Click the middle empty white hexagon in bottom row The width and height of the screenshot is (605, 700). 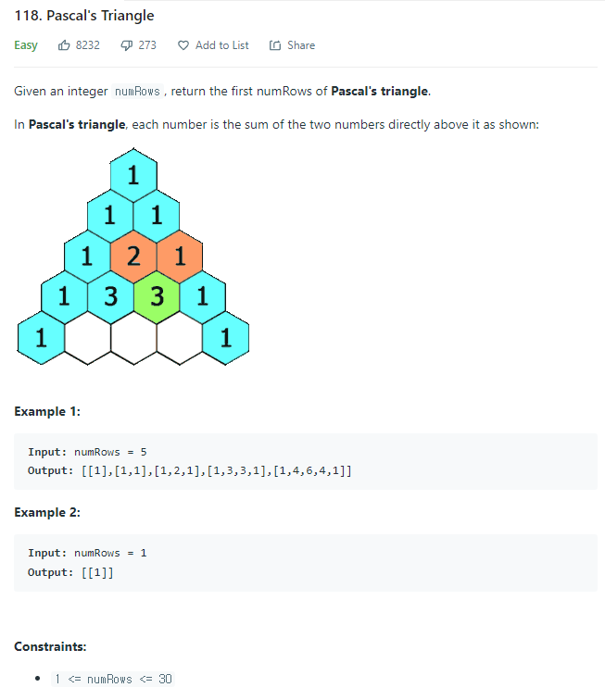[133, 339]
